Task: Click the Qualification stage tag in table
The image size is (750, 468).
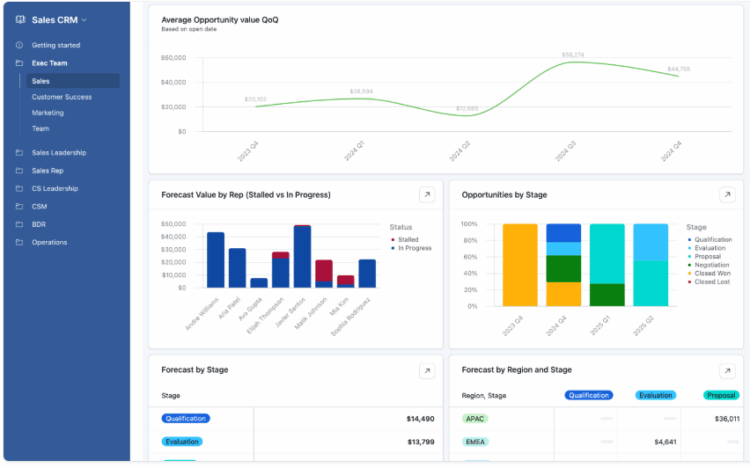Action: tap(186, 419)
